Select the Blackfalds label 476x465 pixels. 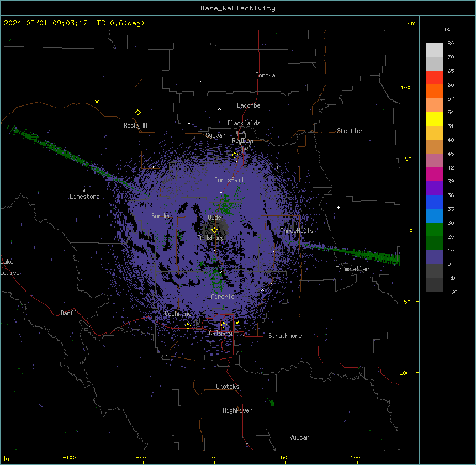pyautogui.click(x=244, y=123)
